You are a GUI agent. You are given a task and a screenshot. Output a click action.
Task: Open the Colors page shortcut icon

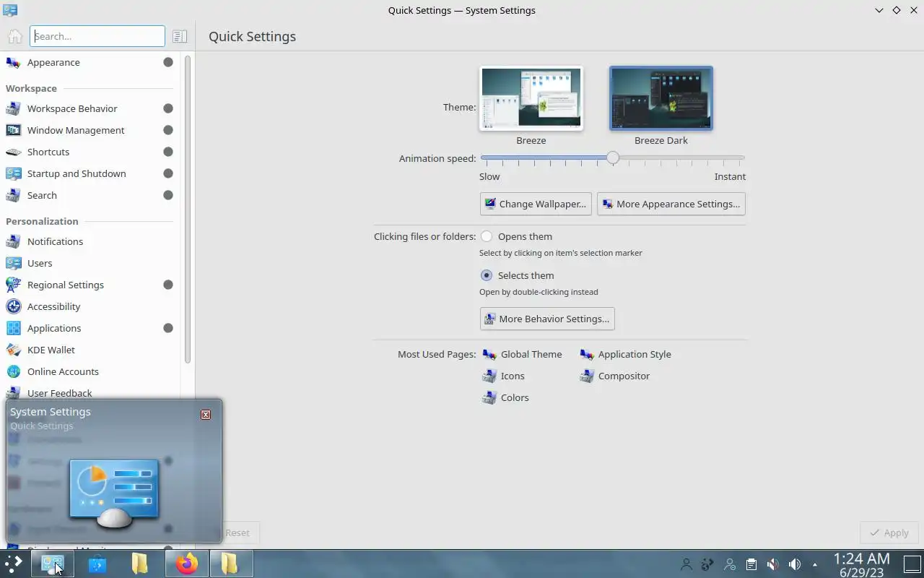coord(489,397)
